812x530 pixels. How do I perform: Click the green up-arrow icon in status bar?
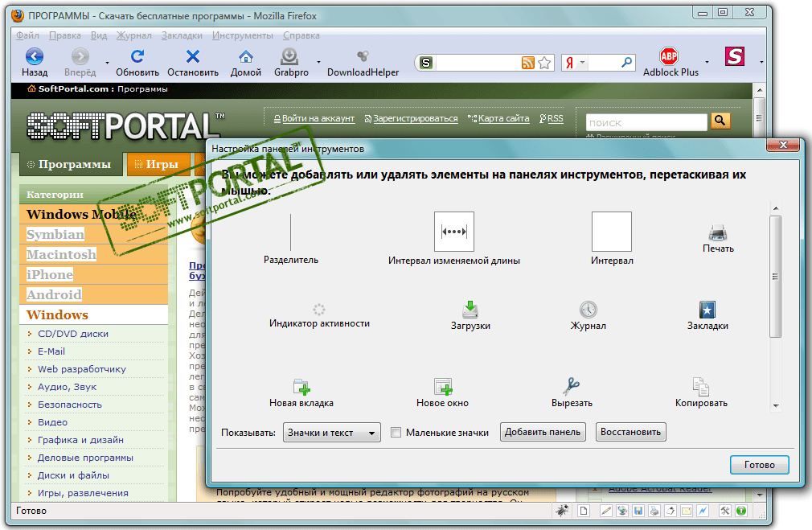pos(741,511)
